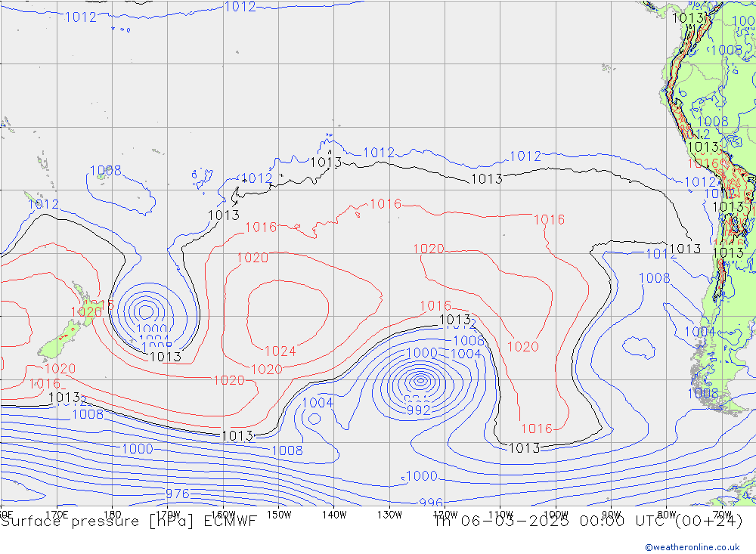Click the 996 isobar label at bottom
Screen dimensions: 756x554
[431, 503]
